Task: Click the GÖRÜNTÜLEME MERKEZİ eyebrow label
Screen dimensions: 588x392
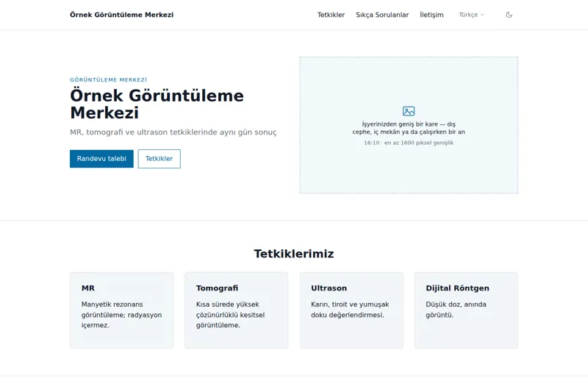Action: 108,79
